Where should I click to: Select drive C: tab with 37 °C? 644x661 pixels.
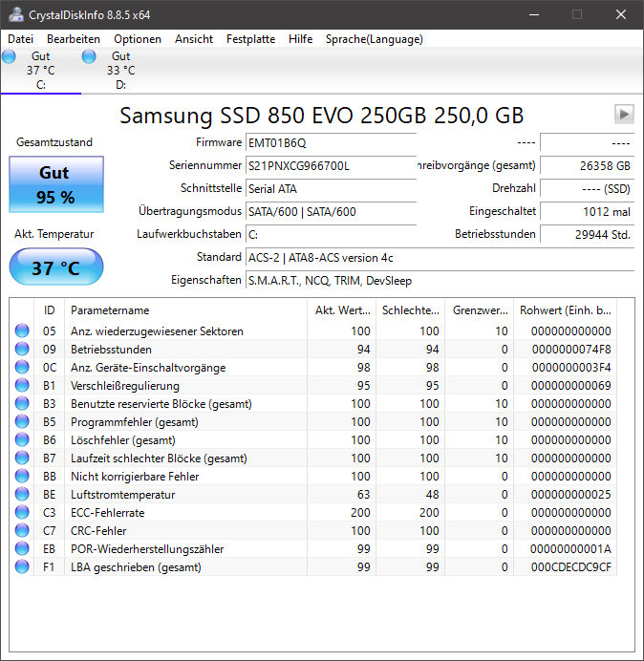(41, 71)
